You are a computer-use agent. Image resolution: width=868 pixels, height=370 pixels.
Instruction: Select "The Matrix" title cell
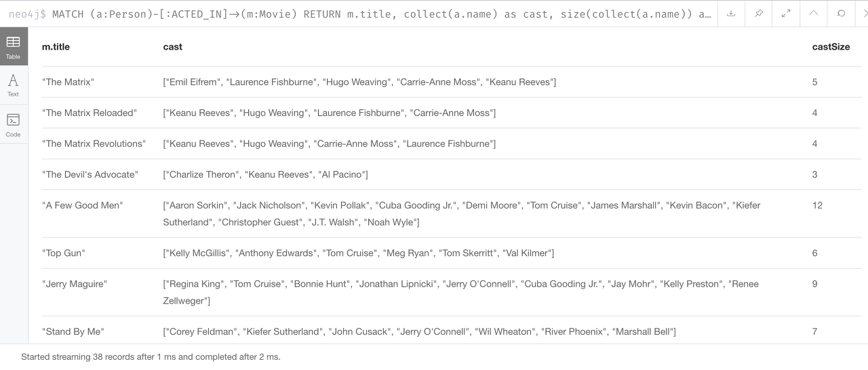68,82
